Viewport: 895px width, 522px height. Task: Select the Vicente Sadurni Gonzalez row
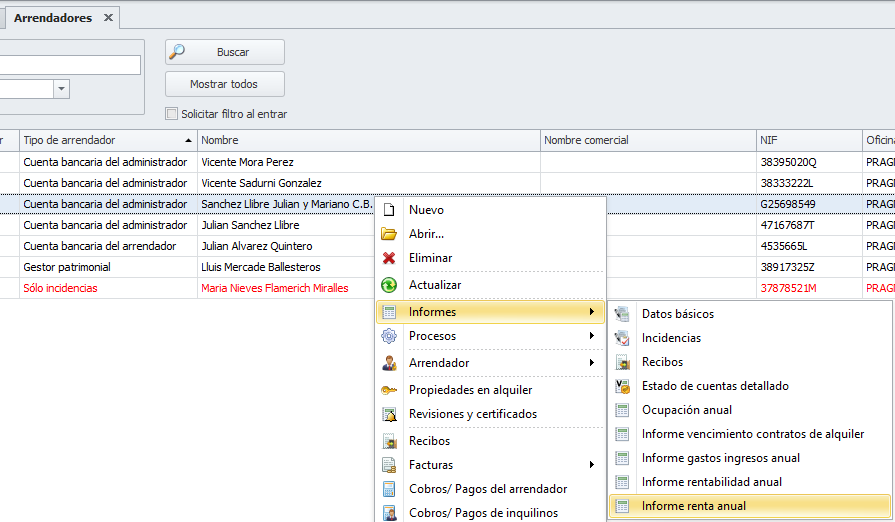[448, 183]
